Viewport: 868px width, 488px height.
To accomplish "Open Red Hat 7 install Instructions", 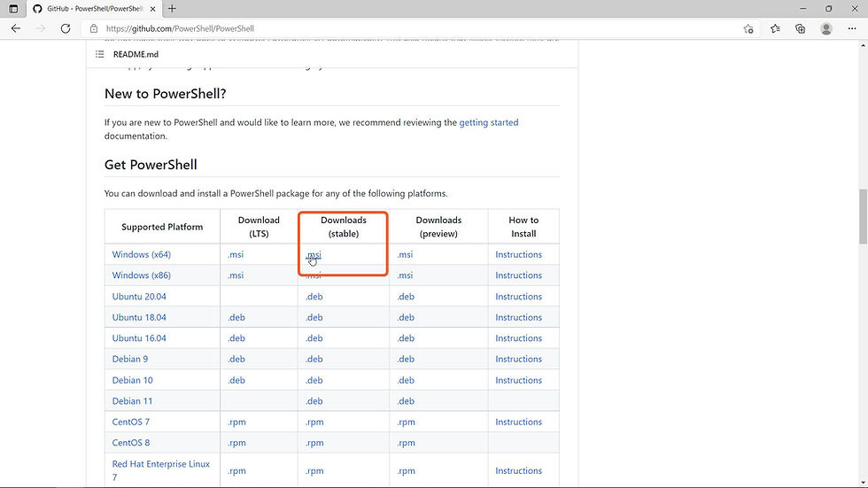I will coord(519,471).
